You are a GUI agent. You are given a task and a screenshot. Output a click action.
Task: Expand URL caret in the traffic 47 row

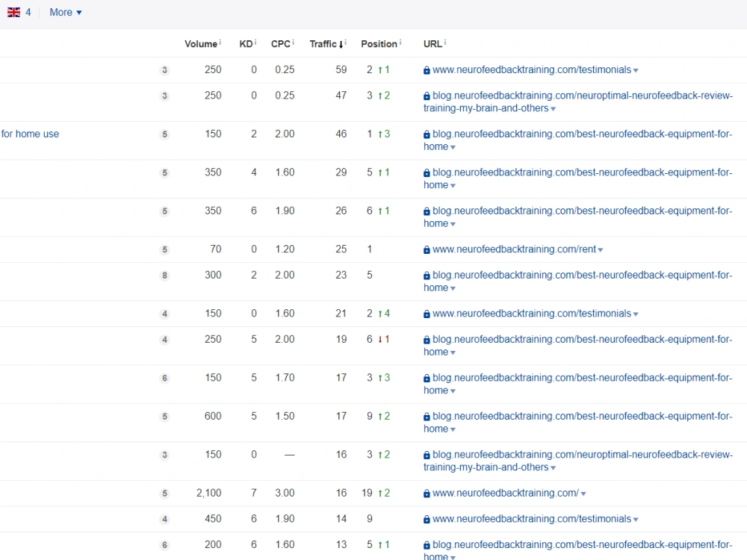pyautogui.click(x=553, y=109)
